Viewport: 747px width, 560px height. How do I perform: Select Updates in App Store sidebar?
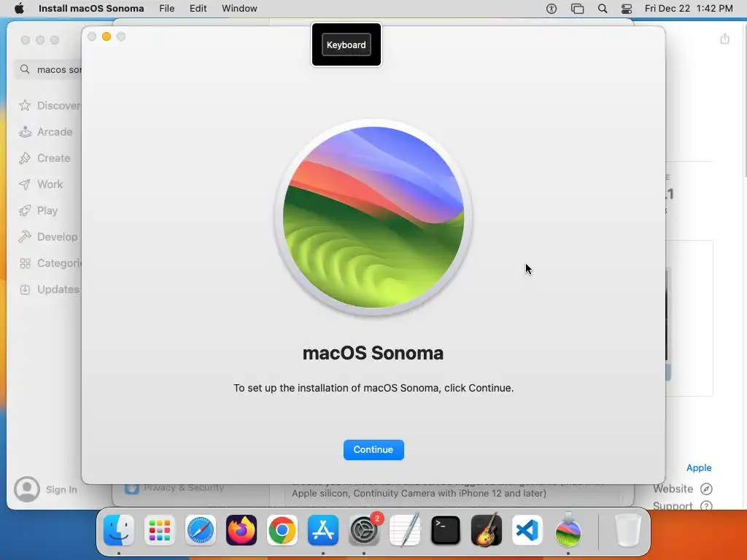(49, 289)
